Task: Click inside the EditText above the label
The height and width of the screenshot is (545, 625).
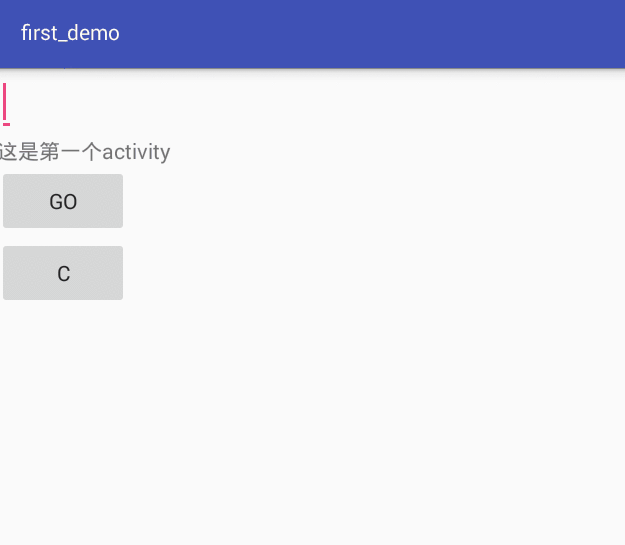Action: [x=6, y=104]
